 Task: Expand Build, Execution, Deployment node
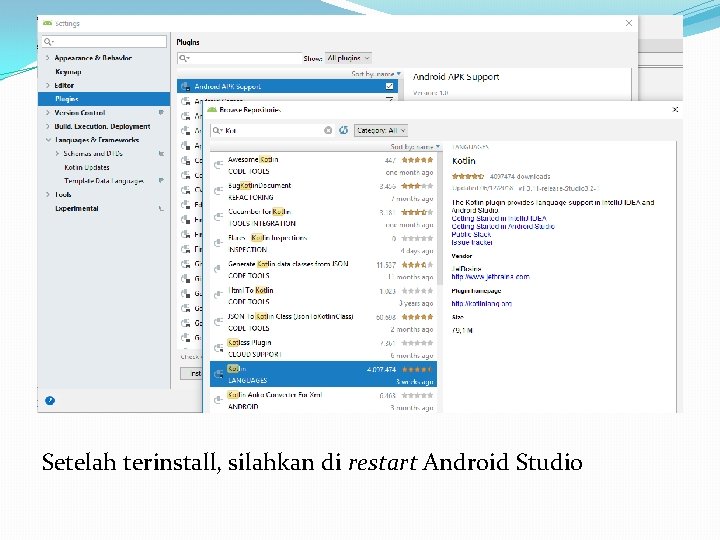point(48,126)
